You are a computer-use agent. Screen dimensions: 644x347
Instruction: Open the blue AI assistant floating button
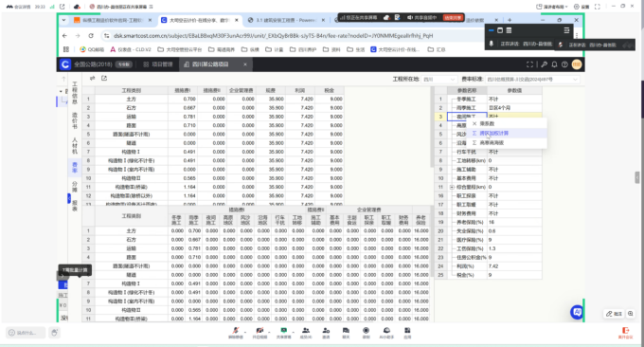[577, 312]
